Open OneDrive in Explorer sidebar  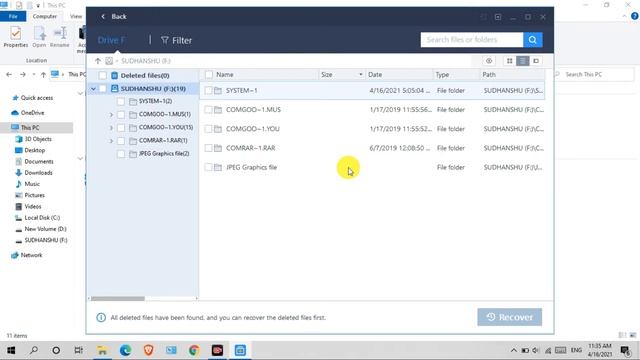pyautogui.click(x=32, y=113)
